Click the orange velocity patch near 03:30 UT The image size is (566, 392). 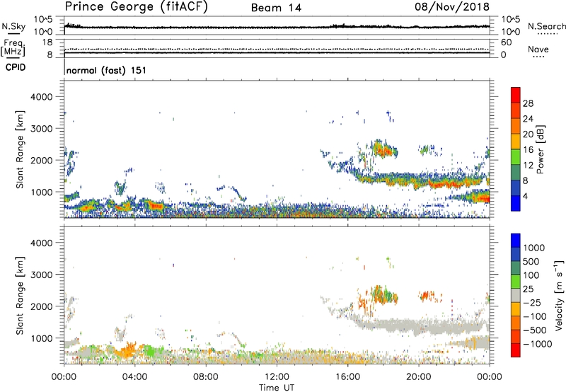pos(127,350)
